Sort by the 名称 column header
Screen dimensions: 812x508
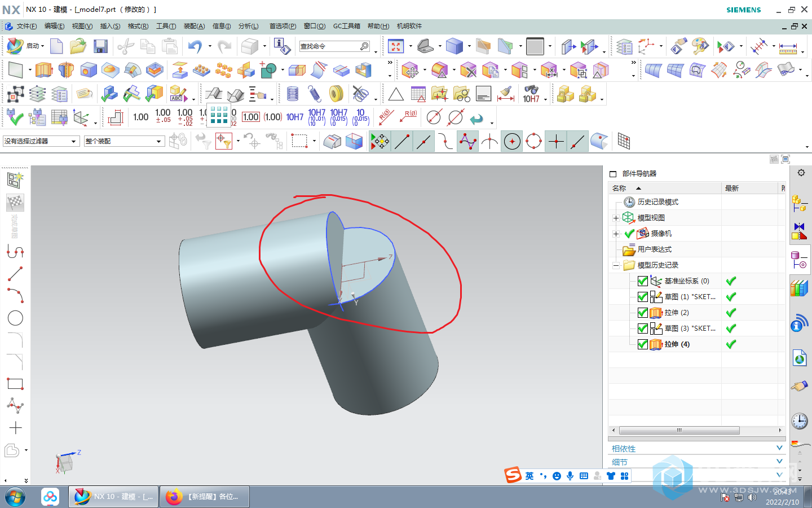(x=665, y=188)
